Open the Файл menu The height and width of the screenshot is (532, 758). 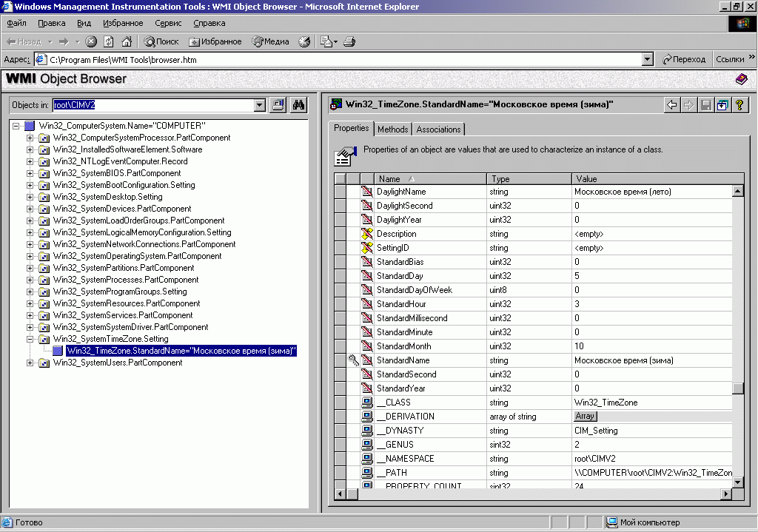16,23
